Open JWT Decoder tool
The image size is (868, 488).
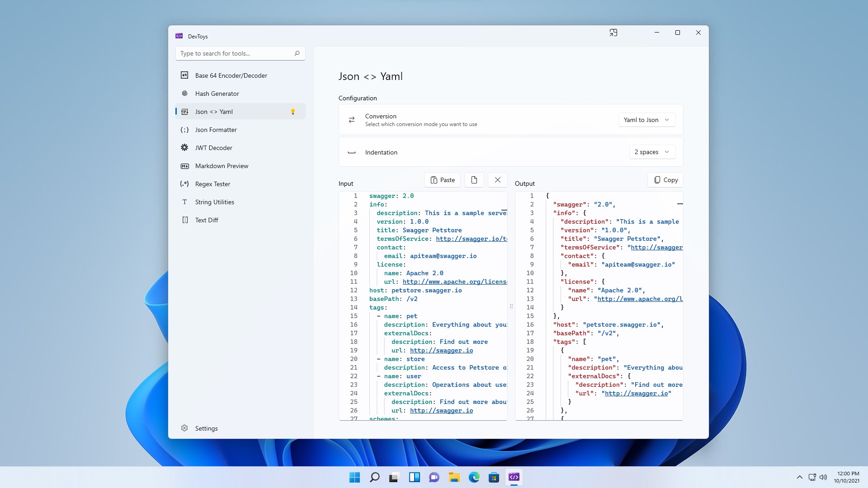[240, 148]
